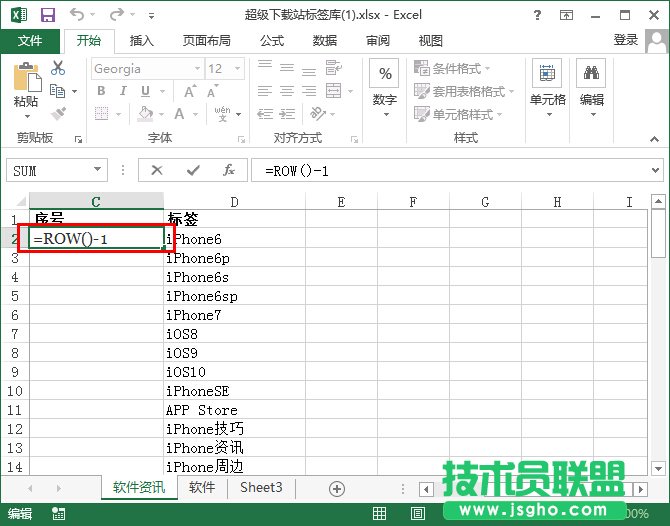Expand the formula bar chevron
Image resolution: width=670 pixels, height=526 pixels.
[655, 170]
